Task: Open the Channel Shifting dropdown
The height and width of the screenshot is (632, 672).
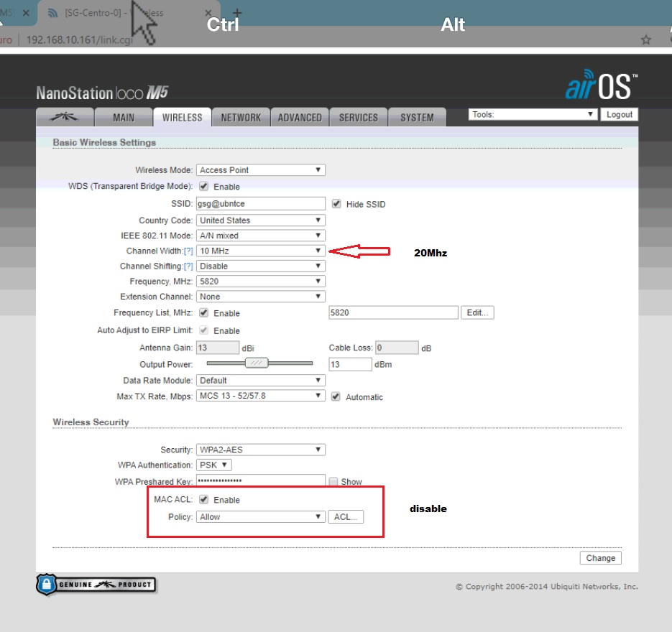Action: 261,266
